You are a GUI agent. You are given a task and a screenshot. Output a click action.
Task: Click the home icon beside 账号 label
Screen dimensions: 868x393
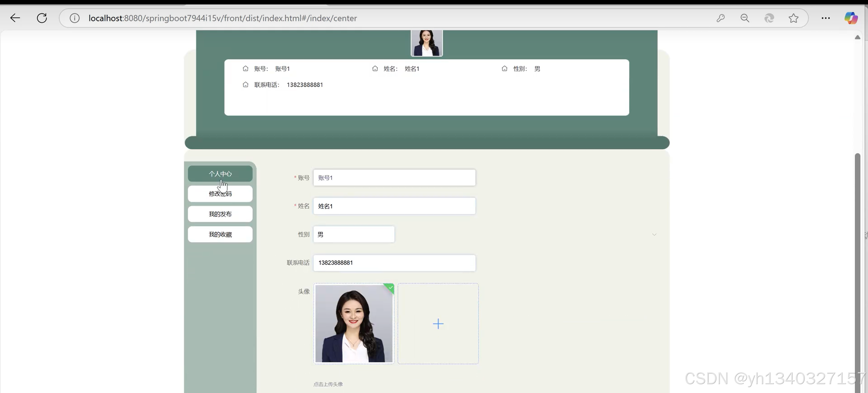246,68
